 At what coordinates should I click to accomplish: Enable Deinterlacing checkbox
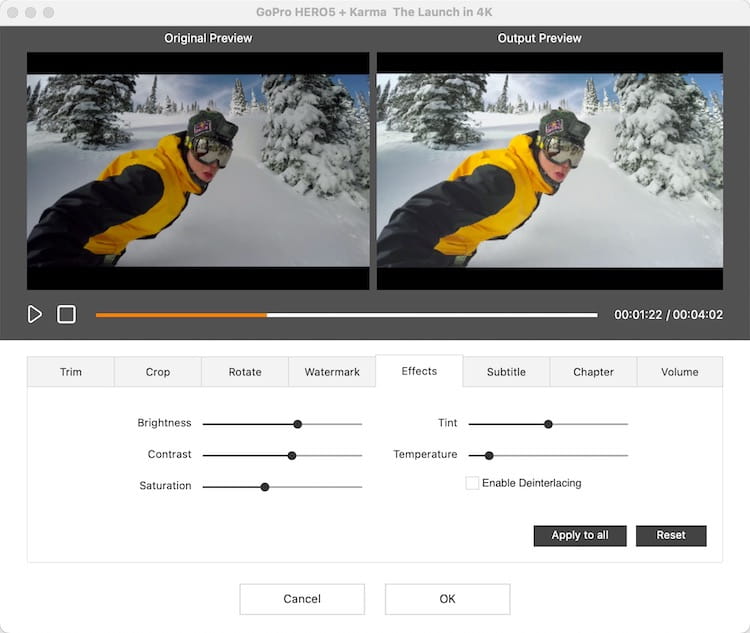(x=472, y=483)
